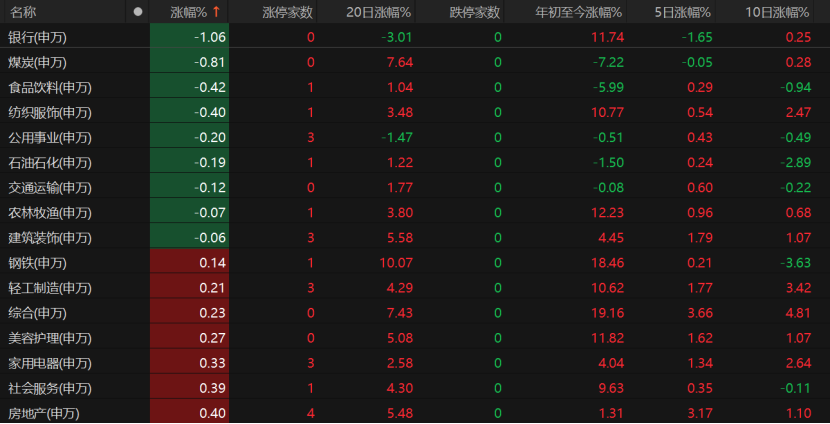
Task: Select the 食品饮料(申万) sector
Action: coord(50,87)
